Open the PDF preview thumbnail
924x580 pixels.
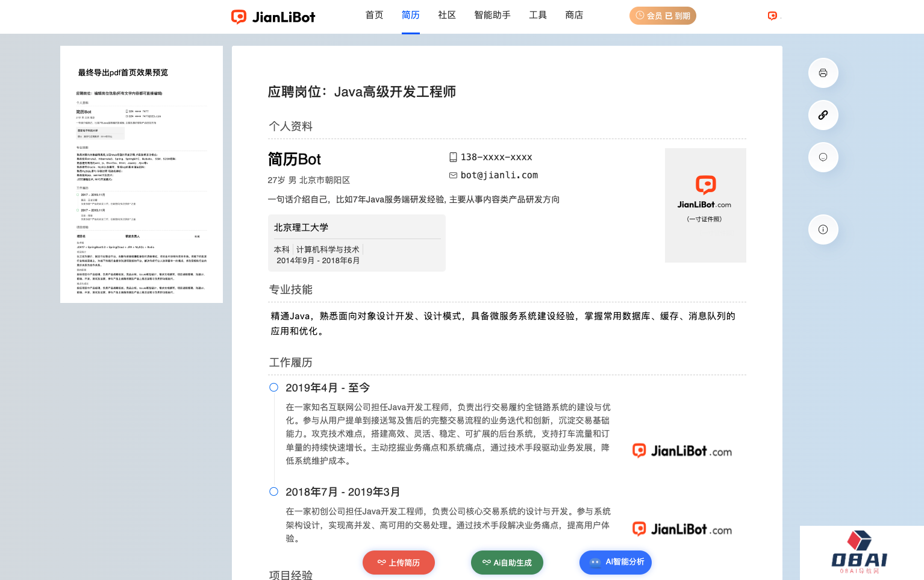[x=142, y=175]
